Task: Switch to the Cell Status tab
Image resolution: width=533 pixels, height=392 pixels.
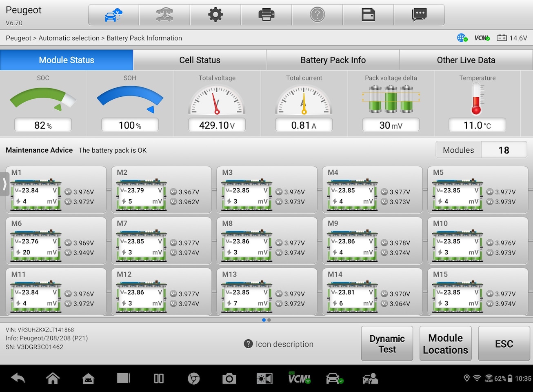Action: click(x=200, y=60)
